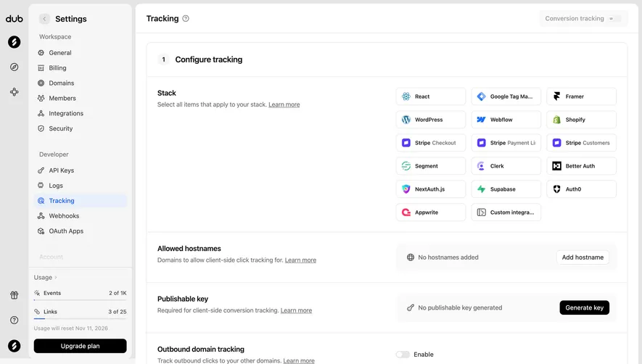Open Learn more link under Publishable key

(x=296, y=311)
